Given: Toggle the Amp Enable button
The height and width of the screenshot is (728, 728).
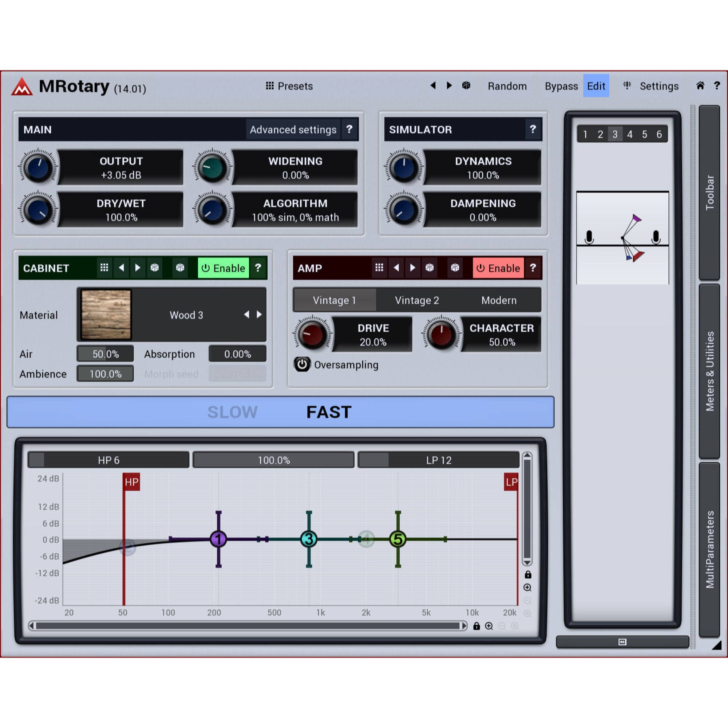Looking at the screenshot, I should [x=498, y=268].
